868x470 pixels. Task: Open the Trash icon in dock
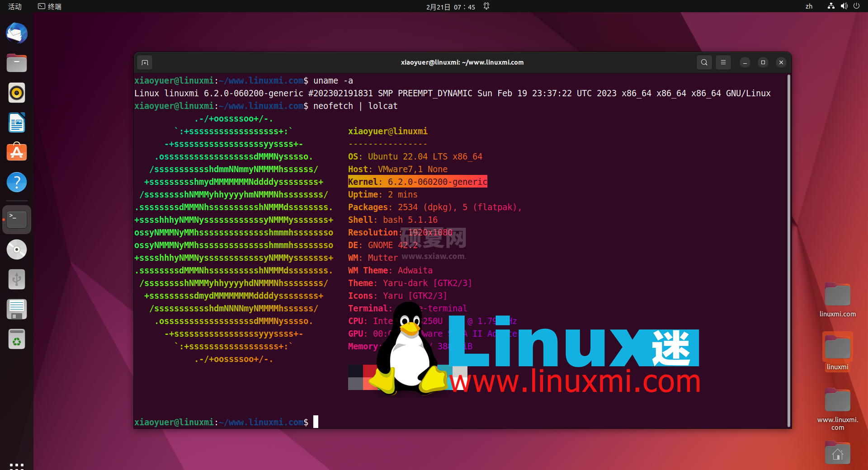click(17, 339)
